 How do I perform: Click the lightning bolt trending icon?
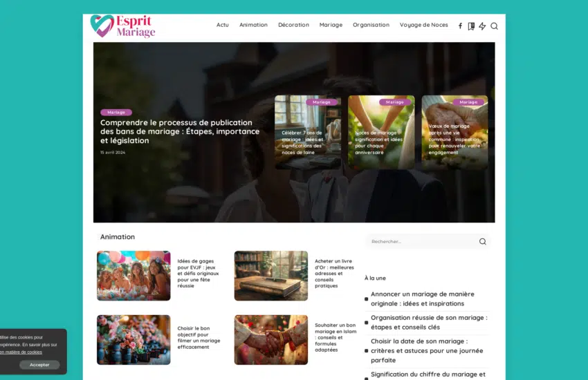tap(482, 26)
